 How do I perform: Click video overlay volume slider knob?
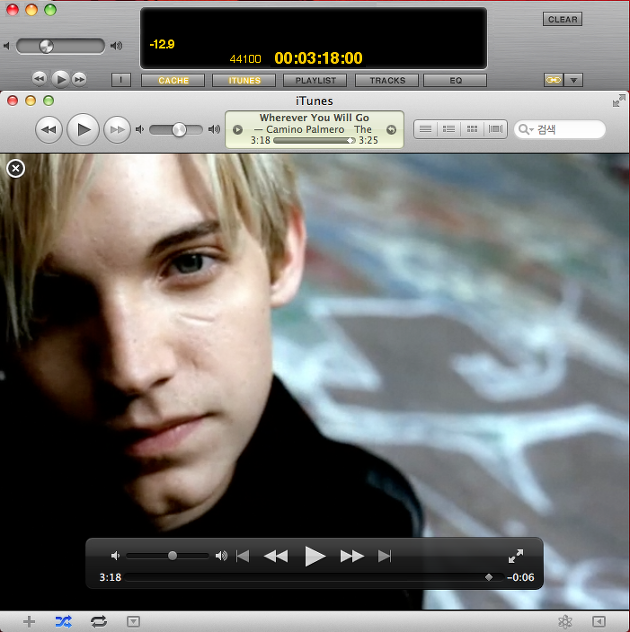[172, 556]
